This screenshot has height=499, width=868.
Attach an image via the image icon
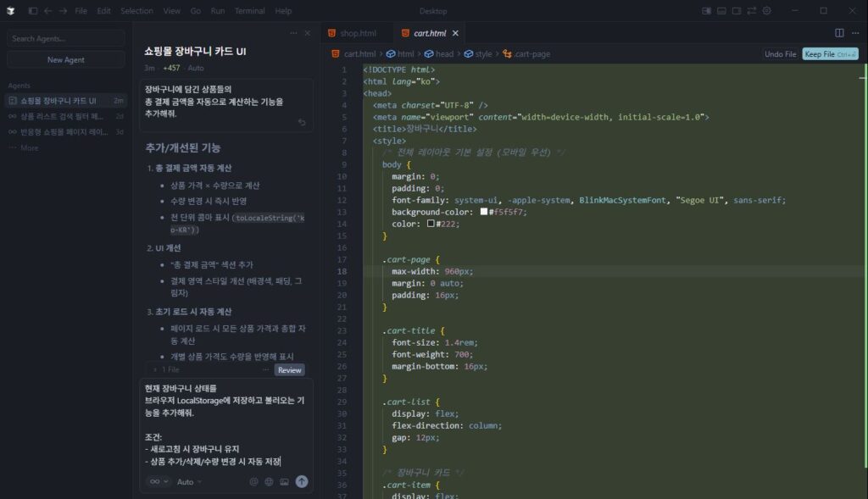coord(285,481)
